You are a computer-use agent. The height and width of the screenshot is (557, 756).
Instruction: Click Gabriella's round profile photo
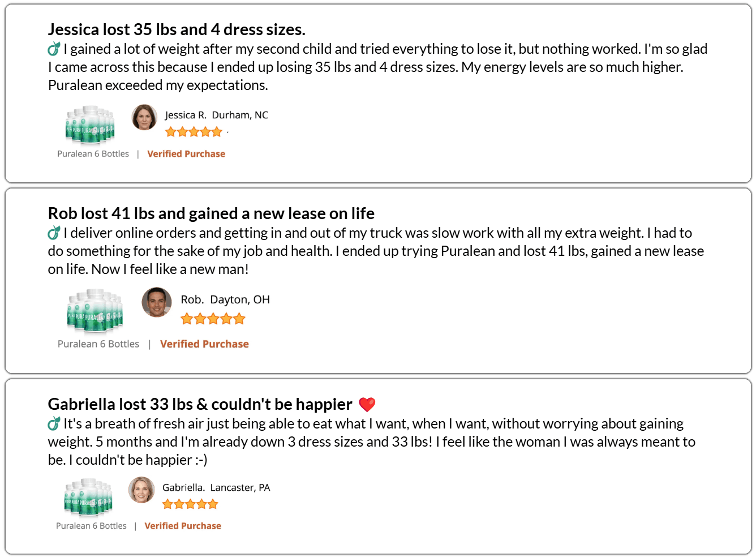(x=141, y=490)
